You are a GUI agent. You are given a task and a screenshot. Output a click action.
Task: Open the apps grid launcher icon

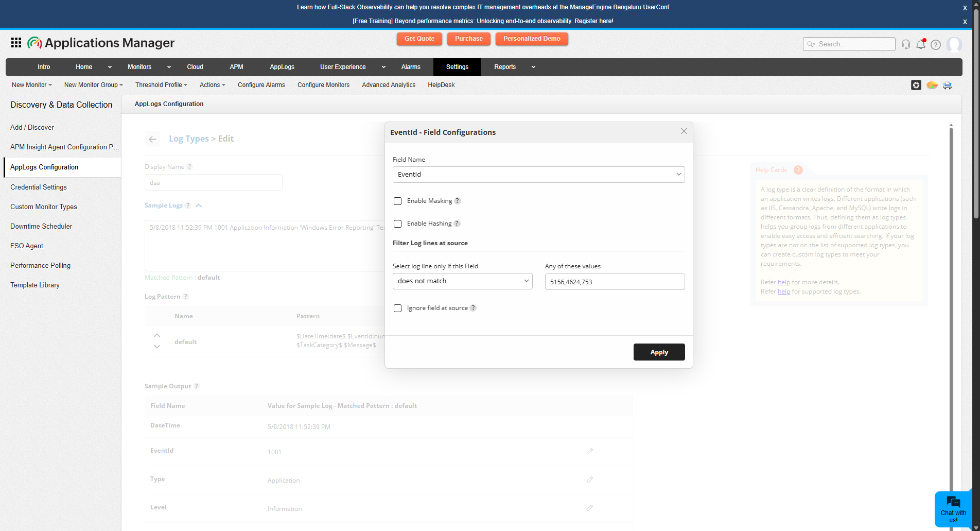coord(16,43)
